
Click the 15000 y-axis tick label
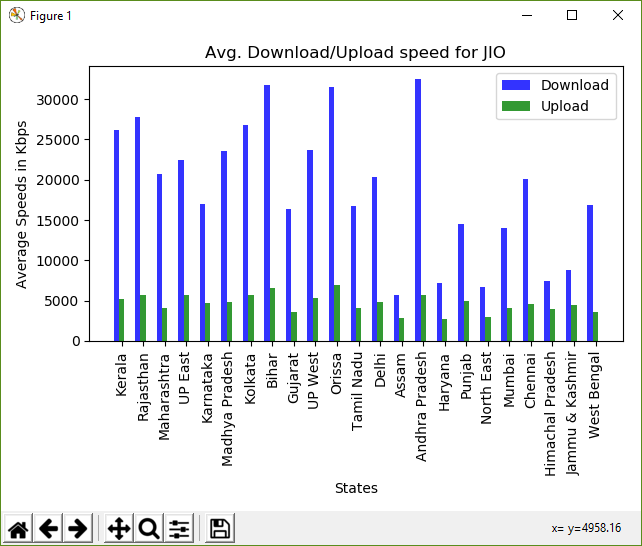[x=57, y=221]
